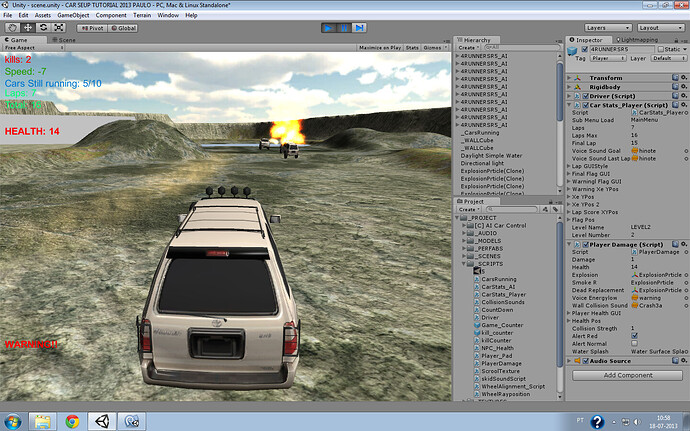Screen dimensions: 690x431
Task: Toggle Pivot handle position button
Action: tap(92, 28)
